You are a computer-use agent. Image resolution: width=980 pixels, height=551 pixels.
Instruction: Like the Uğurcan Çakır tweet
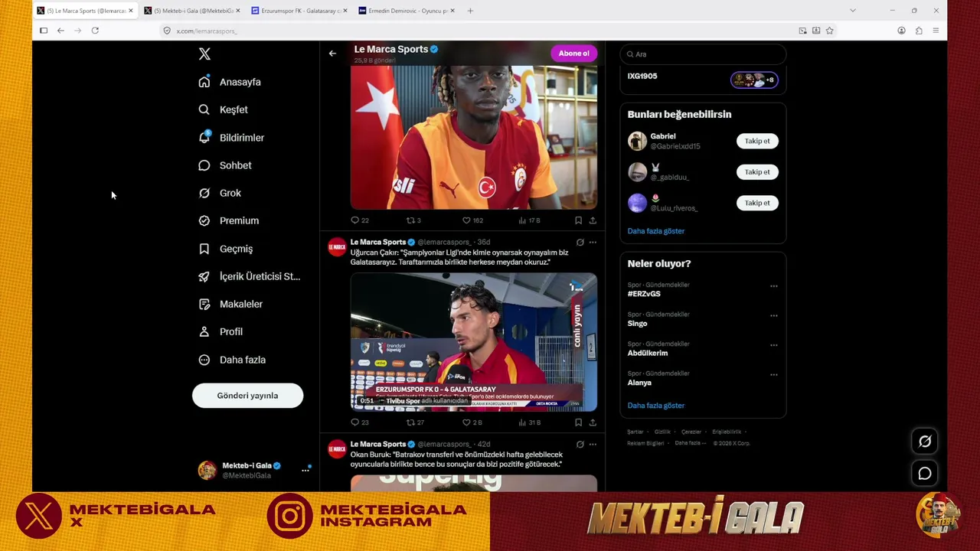[x=472, y=422]
